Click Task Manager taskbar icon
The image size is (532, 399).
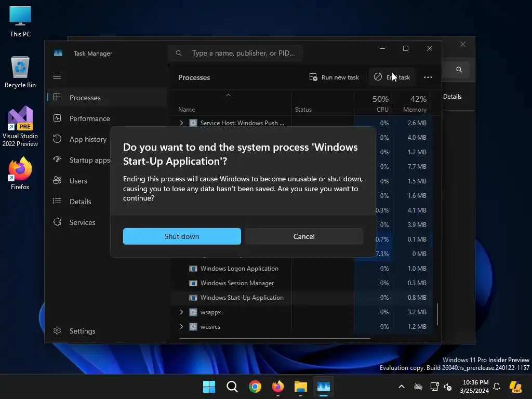[324, 387]
